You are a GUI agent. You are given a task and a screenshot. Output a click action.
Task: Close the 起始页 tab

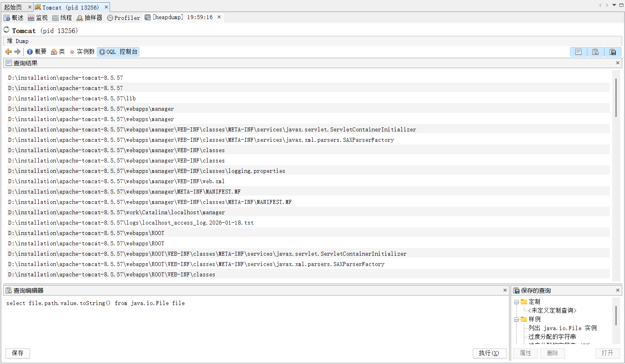click(x=29, y=7)
